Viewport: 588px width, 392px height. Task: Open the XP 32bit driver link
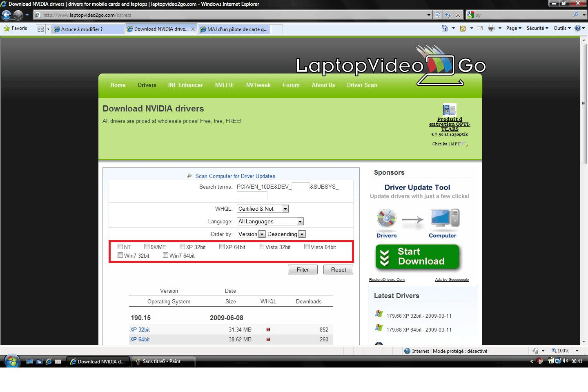point(140,330)
